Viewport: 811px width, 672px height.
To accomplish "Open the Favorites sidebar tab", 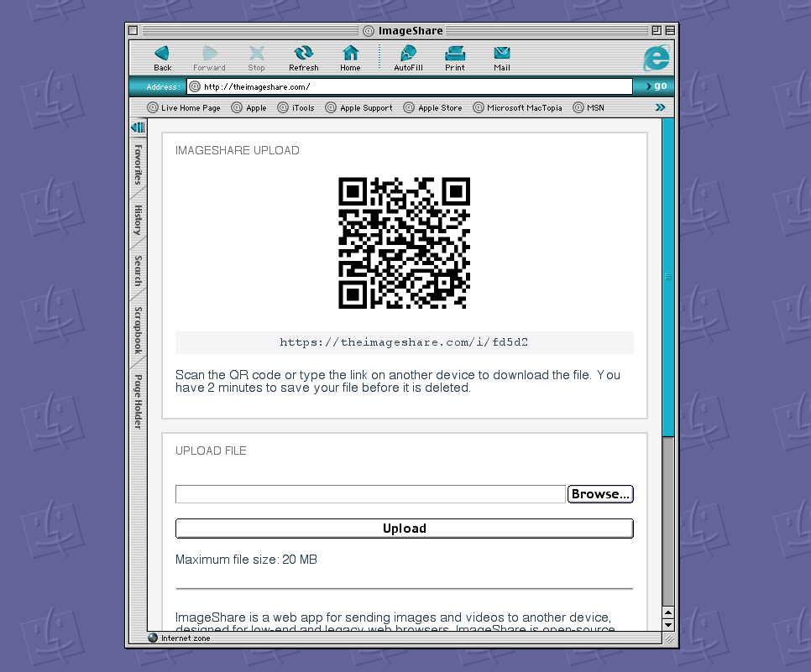I will (x=138, y=164).
